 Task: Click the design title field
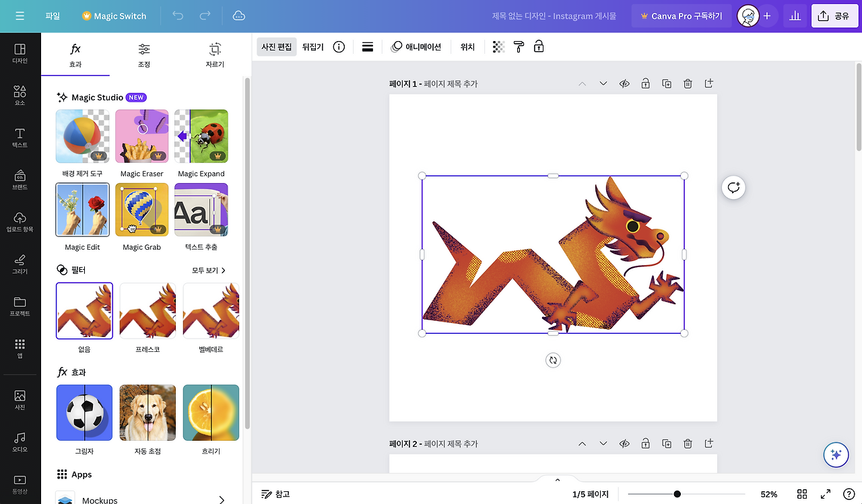coord(554,15)
